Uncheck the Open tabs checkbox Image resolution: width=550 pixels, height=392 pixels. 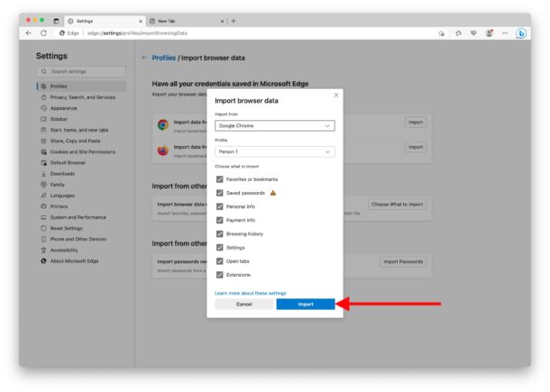(220, 260)
